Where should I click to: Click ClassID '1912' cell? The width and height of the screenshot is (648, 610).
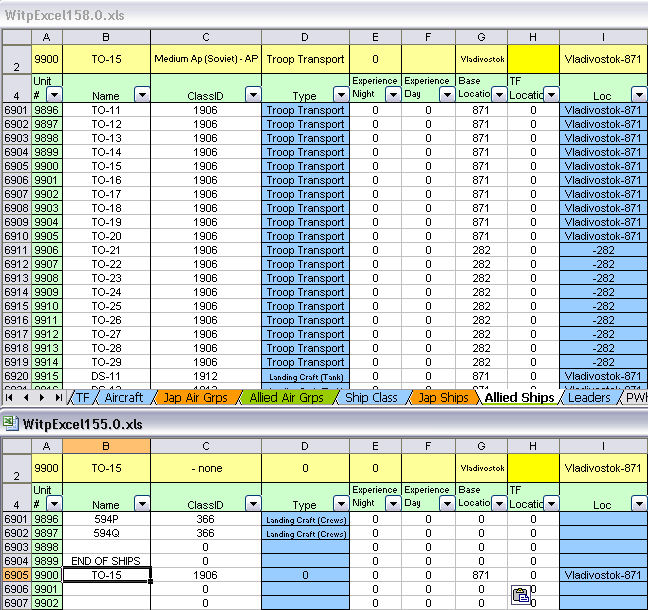click(x=206, y=376)
